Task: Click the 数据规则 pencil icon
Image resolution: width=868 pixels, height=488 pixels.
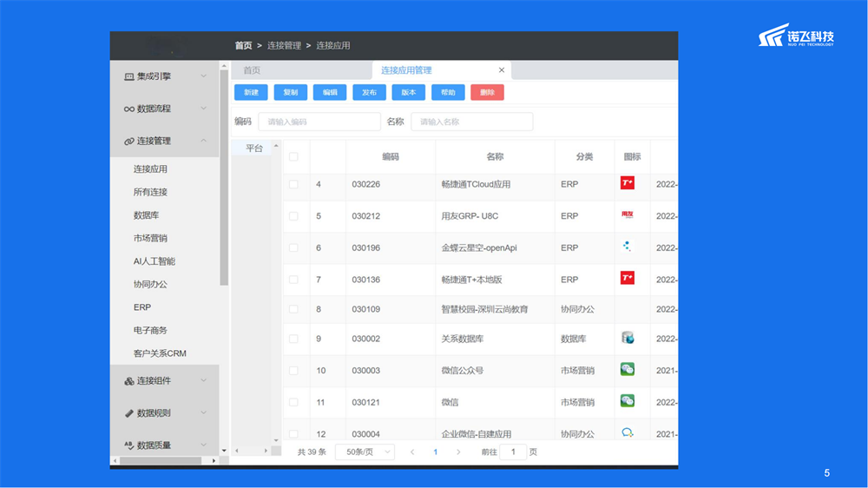Action: 129,413
